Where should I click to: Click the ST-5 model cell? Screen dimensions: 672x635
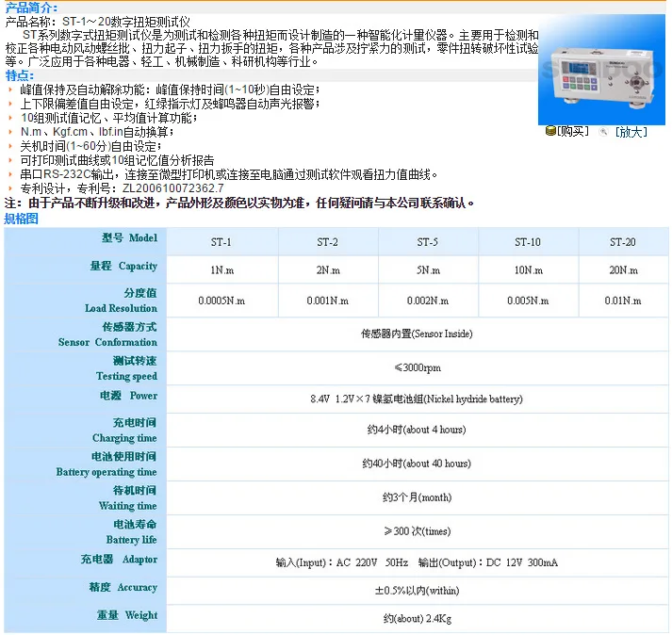(428, 242)
